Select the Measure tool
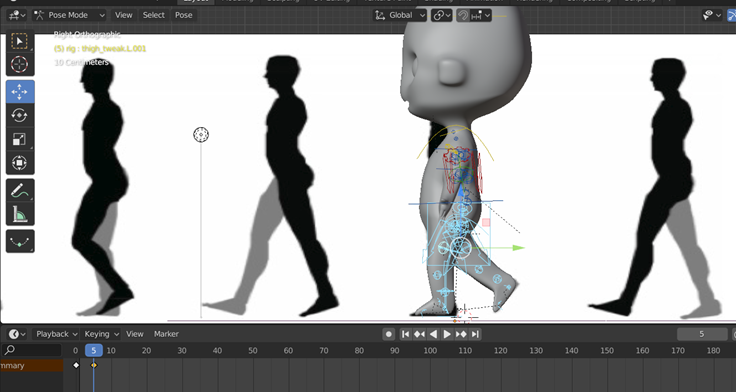736x392 pixels. (x=20, y=214)
